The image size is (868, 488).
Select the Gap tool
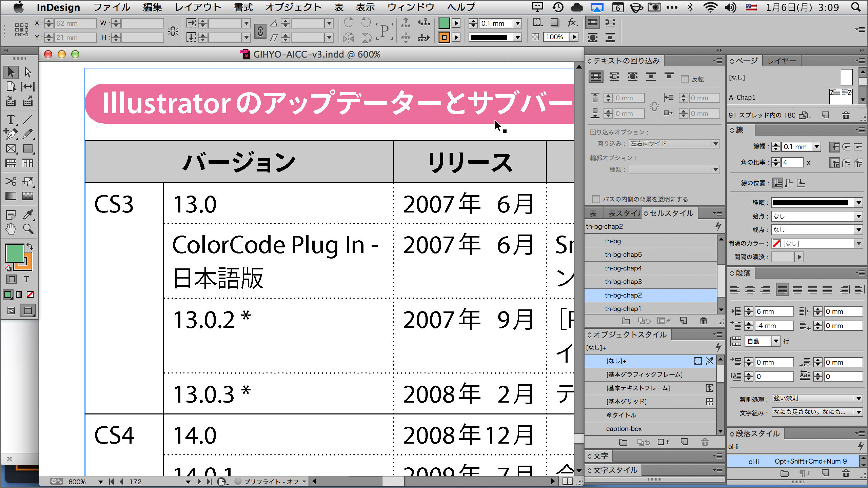point(28,87)
